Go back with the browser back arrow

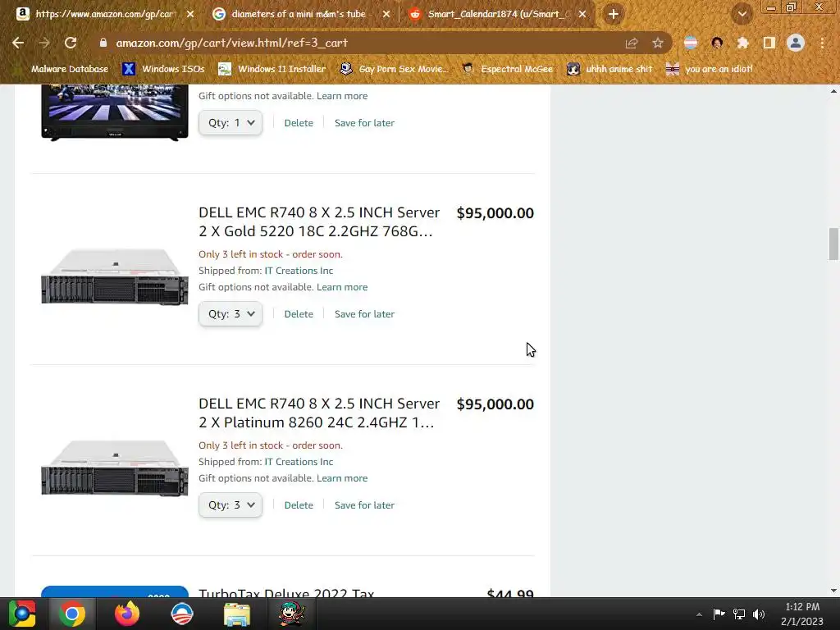pos(18,43)
